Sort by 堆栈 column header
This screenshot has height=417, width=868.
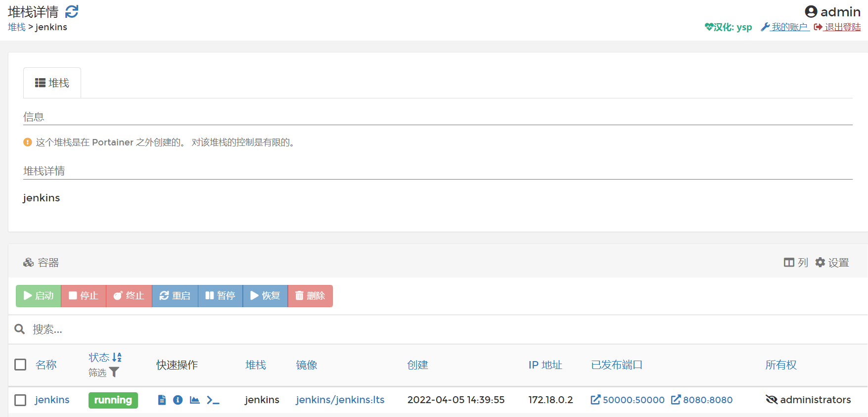[x=256, y=365]
